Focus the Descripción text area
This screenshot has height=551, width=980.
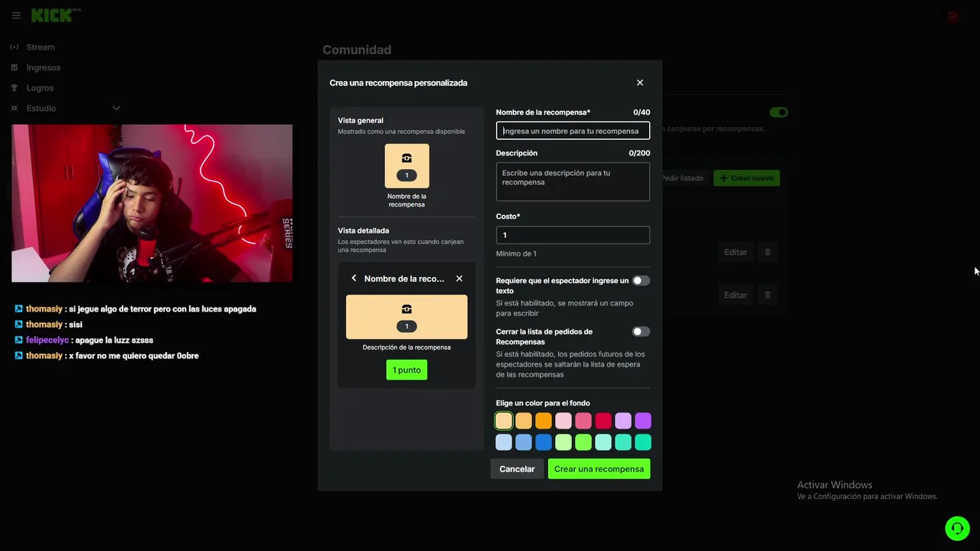click(x=573, y=182)
